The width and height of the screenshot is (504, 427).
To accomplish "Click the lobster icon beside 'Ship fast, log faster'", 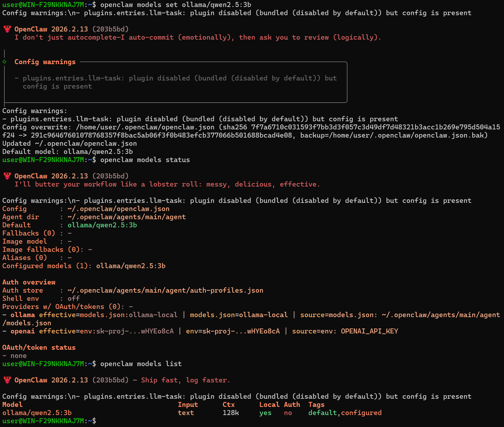I will (x=7, y=380).
